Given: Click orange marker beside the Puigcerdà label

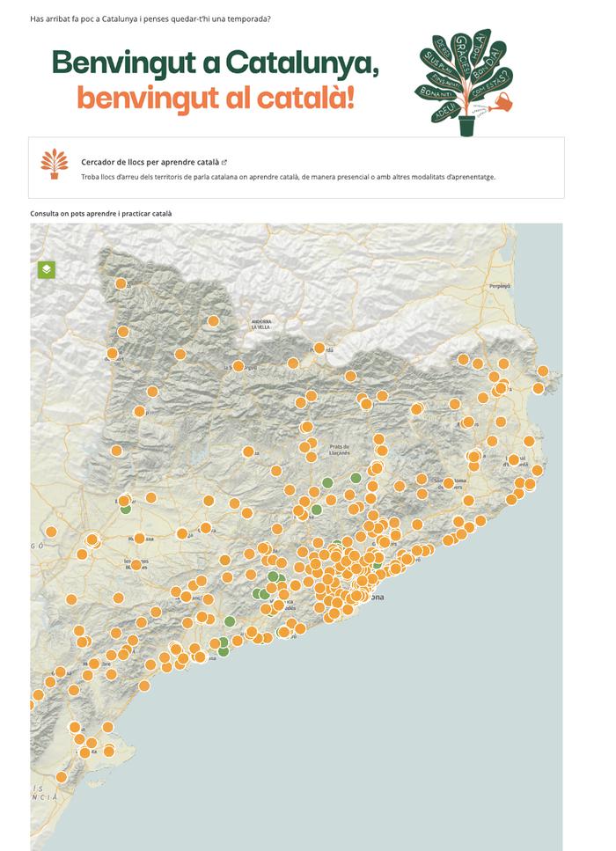Looking at the screenshot, I should pyautogui.click(x=319, y=348).
